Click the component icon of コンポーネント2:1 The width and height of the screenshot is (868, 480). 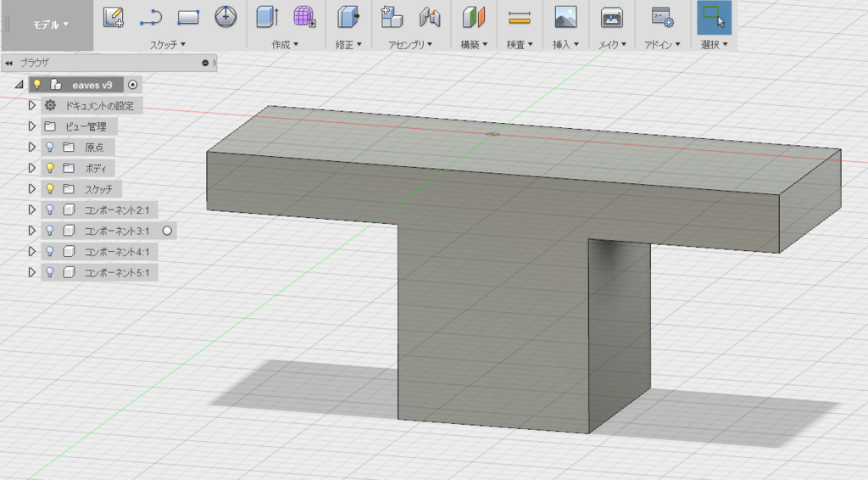(69, 209)
